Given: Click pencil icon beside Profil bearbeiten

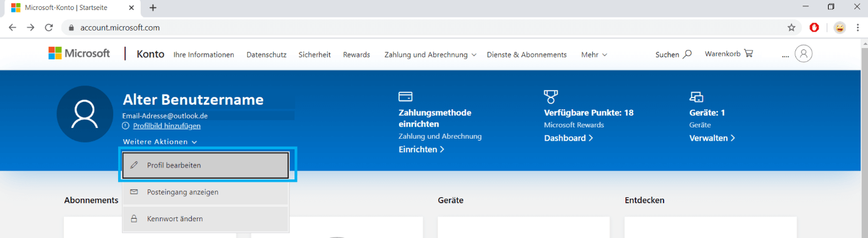Looking at the screenshot, I should point(134,166).
